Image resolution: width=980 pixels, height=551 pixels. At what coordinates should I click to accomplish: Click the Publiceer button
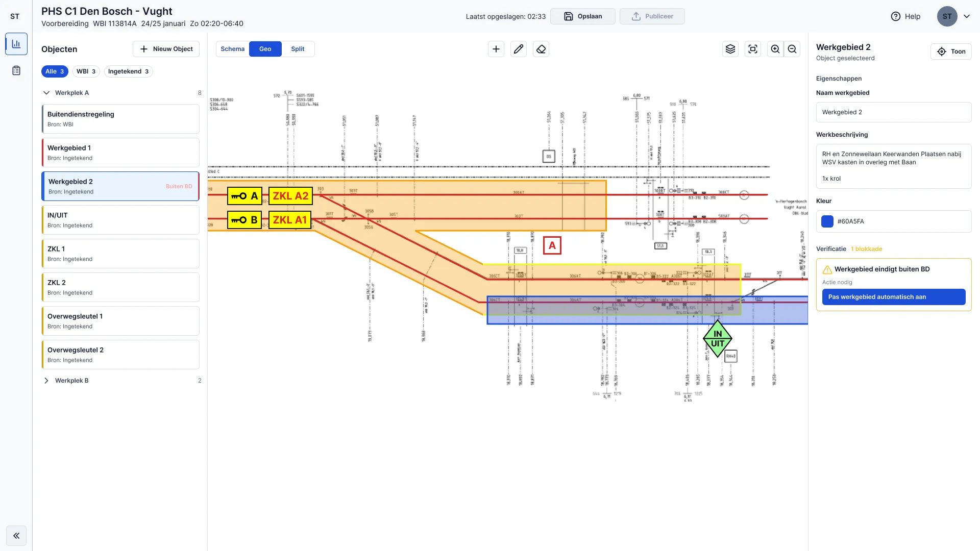652,16
